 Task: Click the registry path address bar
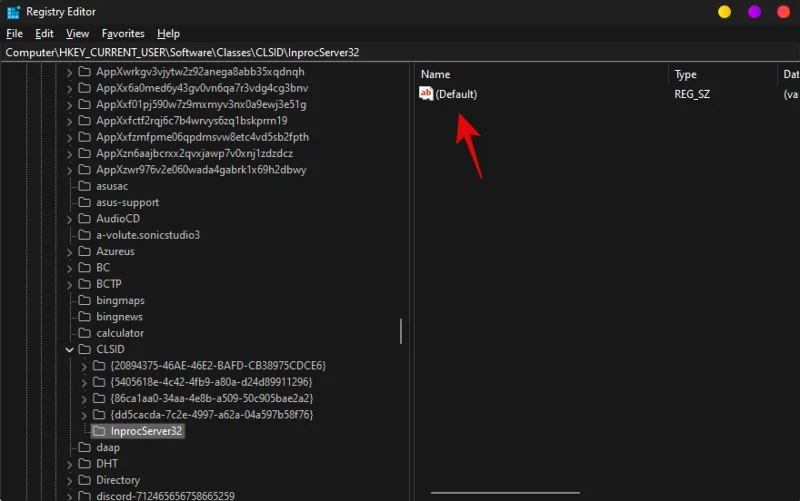tap(400, 53)
